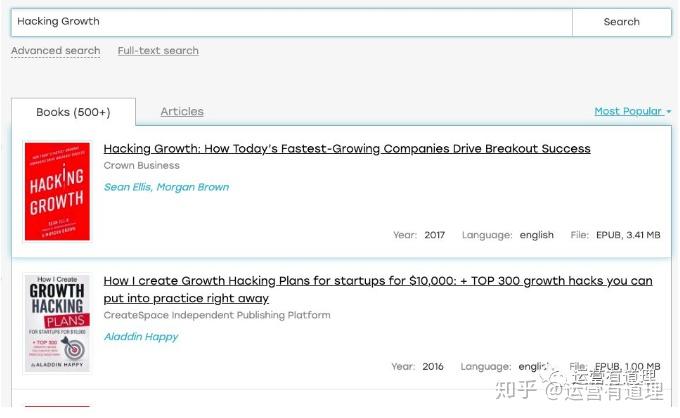Select the Books (500+) tab
This screenshot has height=418, width=680.
tap(73, 112)
